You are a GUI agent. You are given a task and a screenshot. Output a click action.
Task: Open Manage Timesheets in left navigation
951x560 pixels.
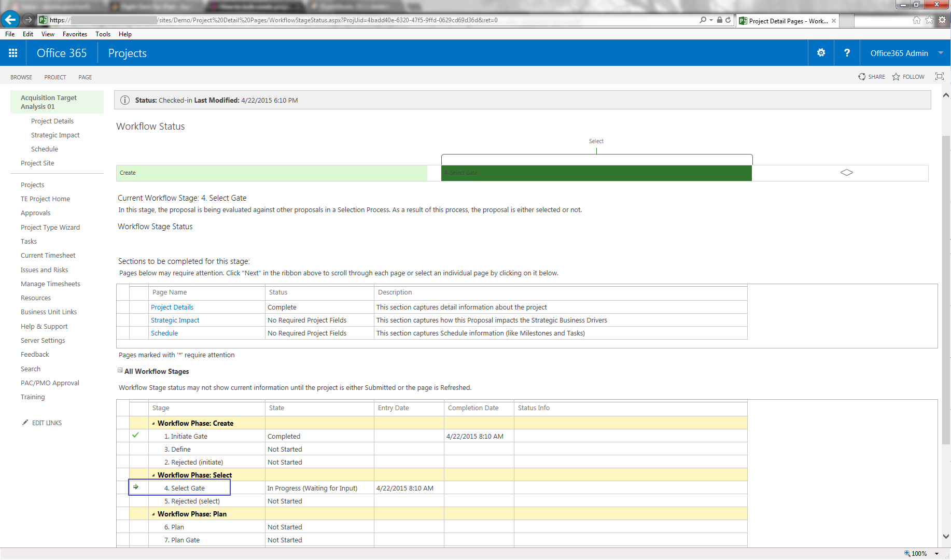[x=50, y=284]
